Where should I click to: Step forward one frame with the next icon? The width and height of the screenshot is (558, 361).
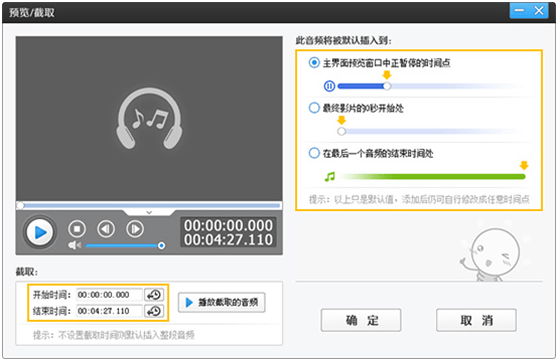point(135,229)
